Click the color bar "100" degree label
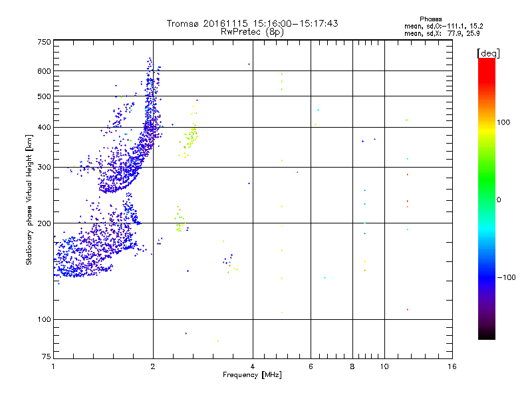The height and width of the screenshot is (399, 532). click(503, 122)
